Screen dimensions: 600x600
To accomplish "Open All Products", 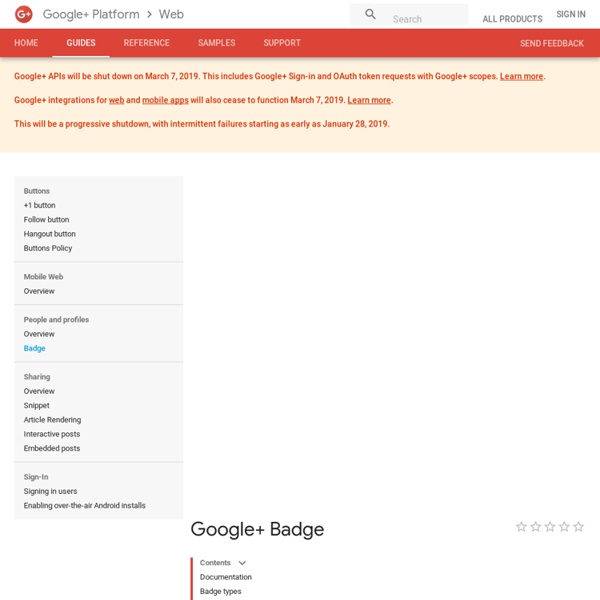I will 512,19.
